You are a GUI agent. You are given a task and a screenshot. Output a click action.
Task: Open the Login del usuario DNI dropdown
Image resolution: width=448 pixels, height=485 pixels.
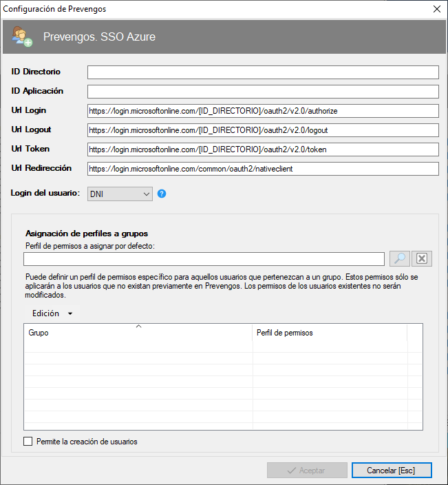coord(120,194)
